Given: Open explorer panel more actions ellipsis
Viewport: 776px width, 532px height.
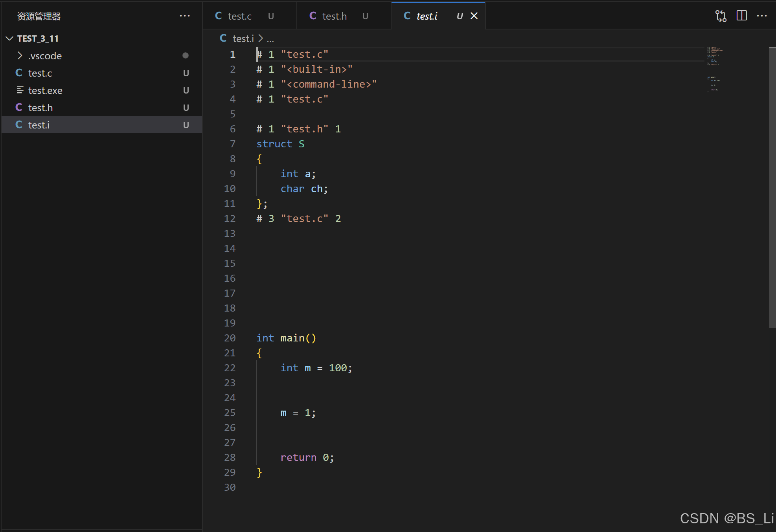Looking at the screenshot, I should (184, 16).
